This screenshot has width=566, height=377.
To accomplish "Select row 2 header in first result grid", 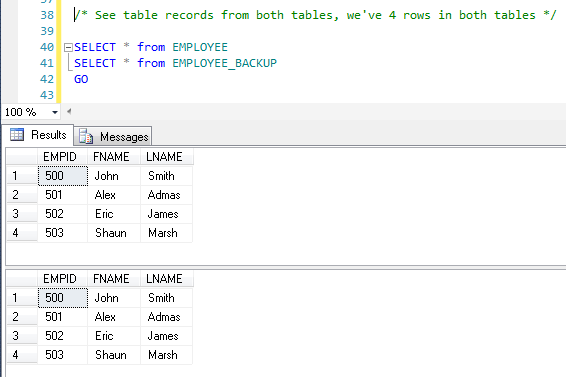I will [x=22, y=195].
